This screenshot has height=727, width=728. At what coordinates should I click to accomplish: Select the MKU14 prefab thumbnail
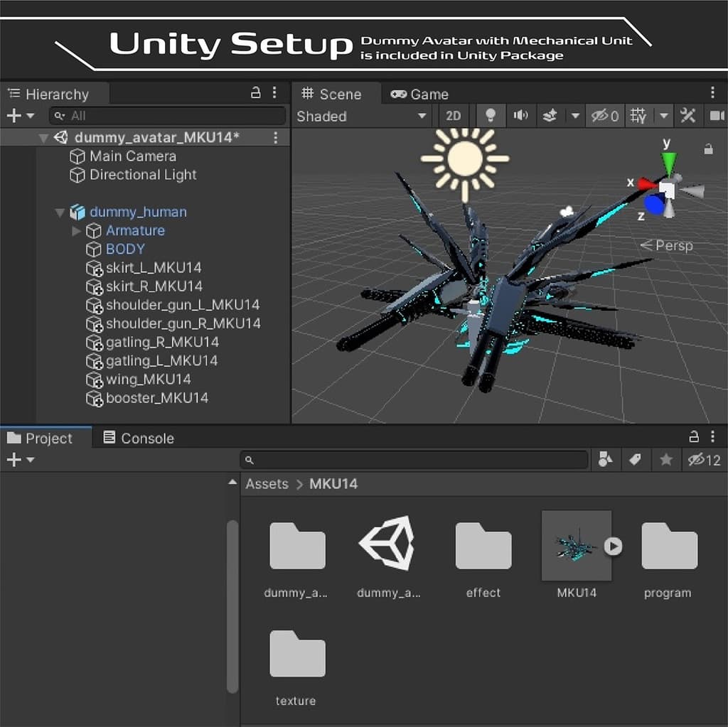[x=576, y=546]
